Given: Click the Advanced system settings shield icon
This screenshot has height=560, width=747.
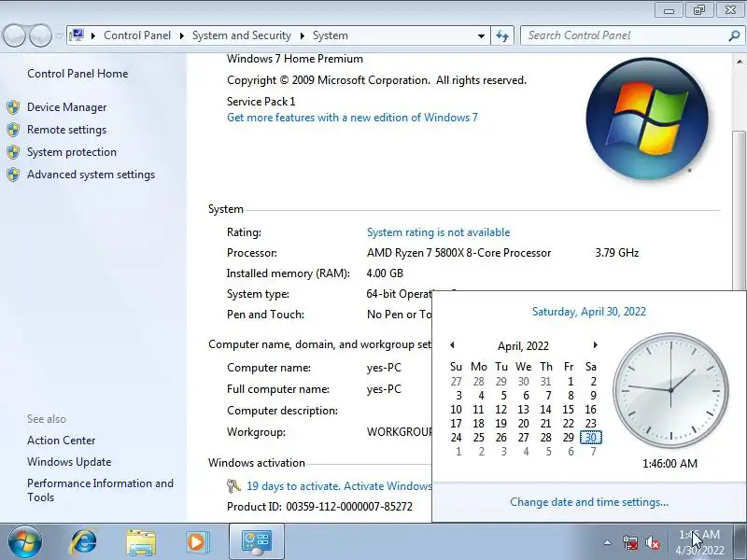Looking at the screenshot, I should click(x=13, y=175).
